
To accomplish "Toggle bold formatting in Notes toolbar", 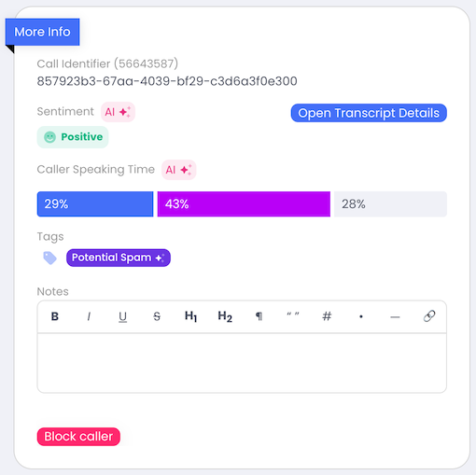I will pos(55,316).
